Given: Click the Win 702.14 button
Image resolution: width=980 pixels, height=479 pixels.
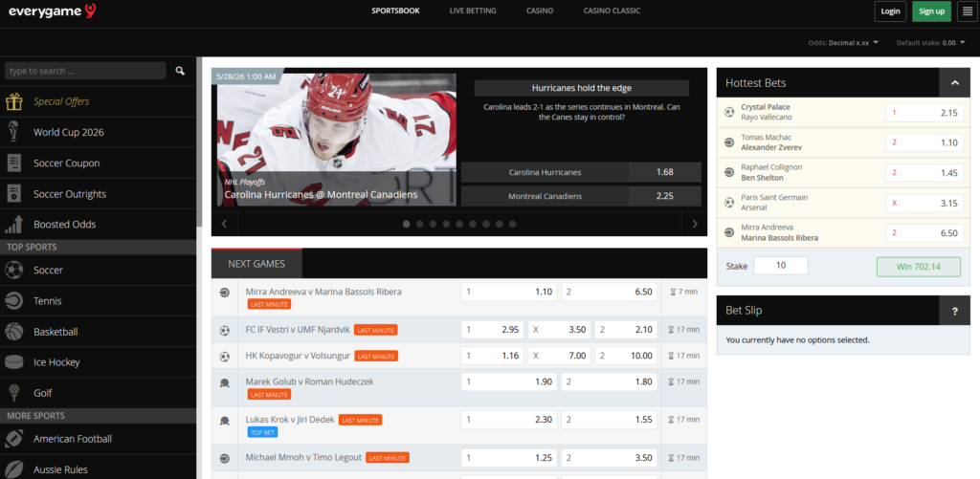Looking at the screenshot, I should [919, 266].
